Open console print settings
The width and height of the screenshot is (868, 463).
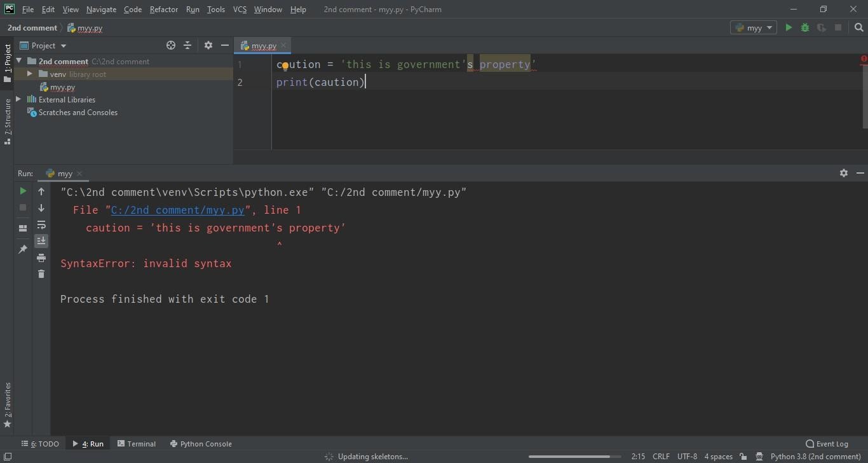coord(41,257)
